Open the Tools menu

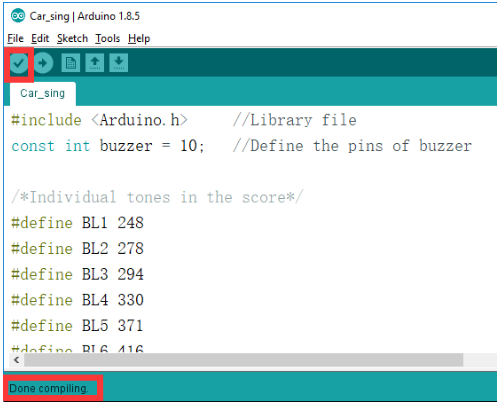[x=107, y=39]
